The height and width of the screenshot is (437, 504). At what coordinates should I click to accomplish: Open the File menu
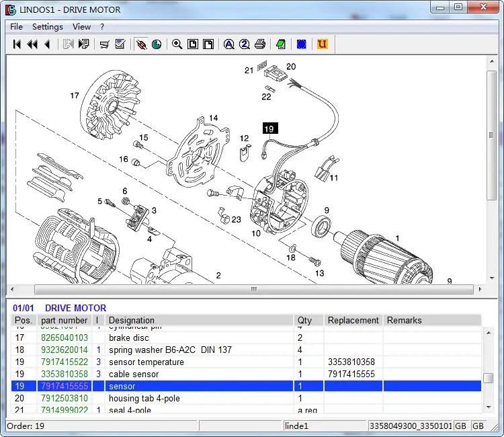click(x=16, y=27)
